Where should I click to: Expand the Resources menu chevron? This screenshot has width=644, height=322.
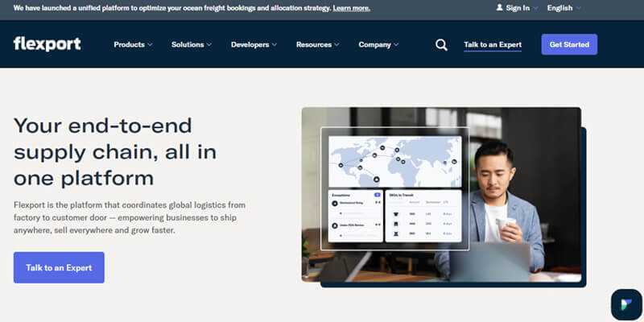(336, 45)
